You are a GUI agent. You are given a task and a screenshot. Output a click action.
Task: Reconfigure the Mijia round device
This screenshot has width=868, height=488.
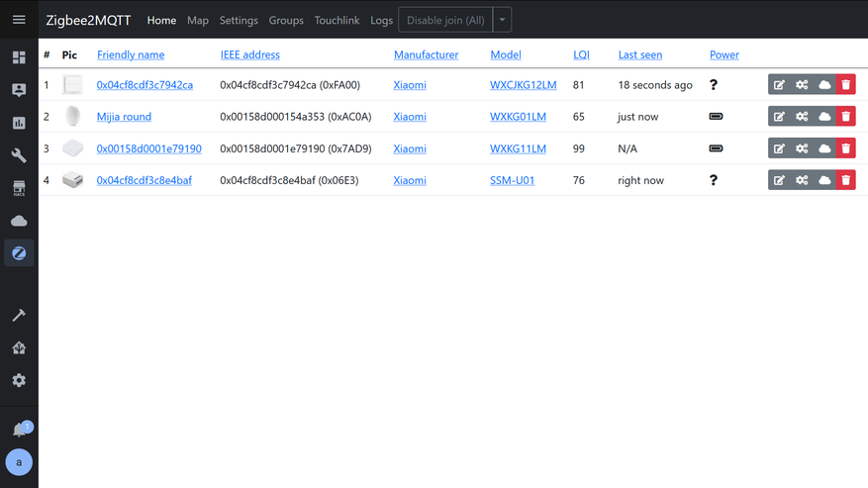[802, 117]
